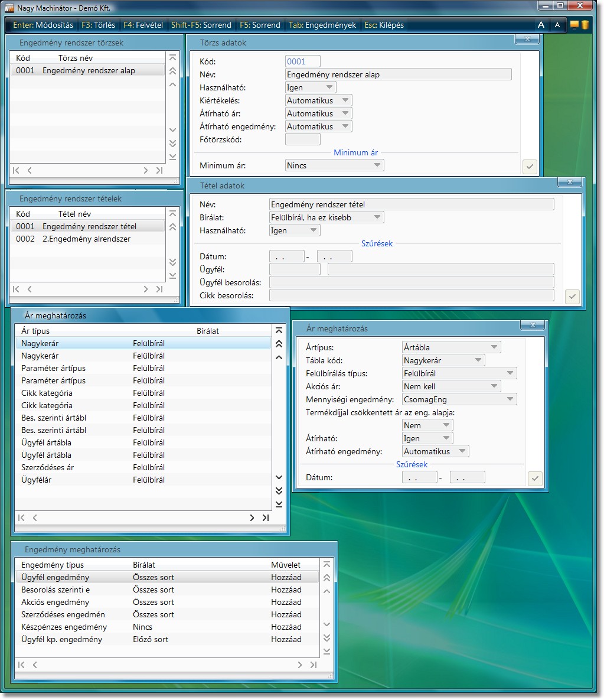Select F4: Felvétel in the command bar
Viewport: 604px width, 700px height.
(143, 25)
